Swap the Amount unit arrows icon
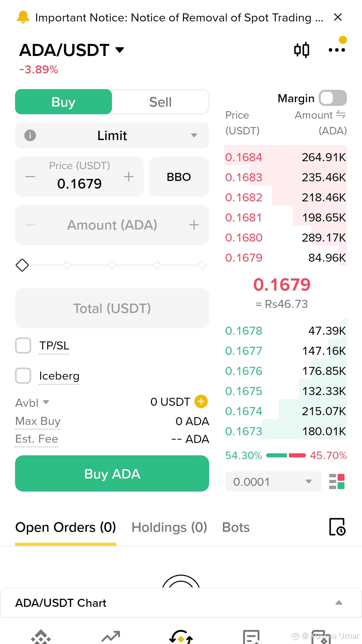This screenshot has height=644, width=362. 341,115
